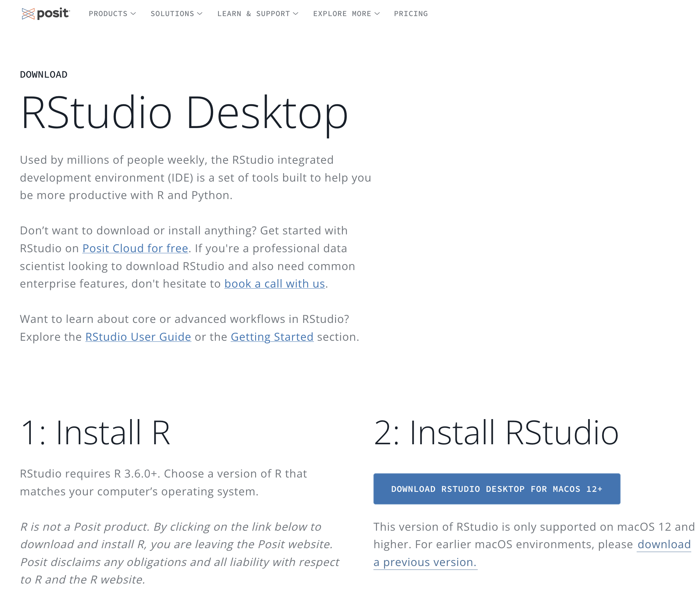Expand the Learn & Support chevron
The height and width of the screenshot is (594, 700).
click(296, 14)
